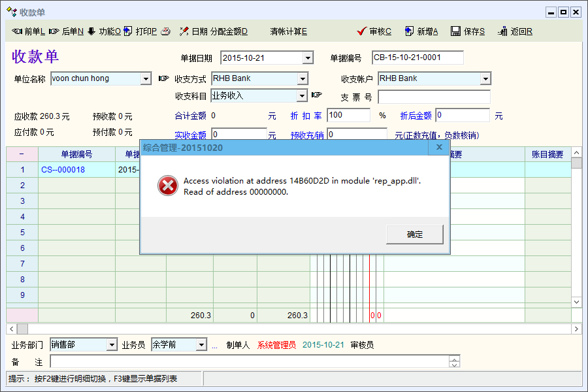Viewport: 588px width, 392px height.
Task: Expand the 单据日期 date dropdown
Action: 308,58
